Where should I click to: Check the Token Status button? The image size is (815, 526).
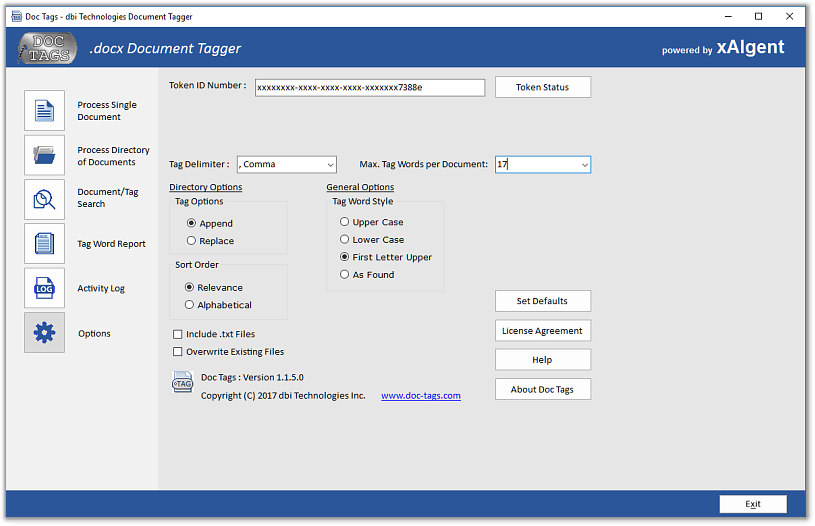click(542, 87)
